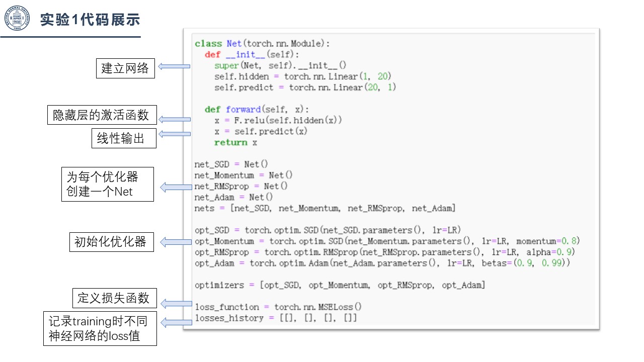The width and height of the screenshot is (644, 362).
Task: Click the optimizers list code line
Action: tap(340, 285)
